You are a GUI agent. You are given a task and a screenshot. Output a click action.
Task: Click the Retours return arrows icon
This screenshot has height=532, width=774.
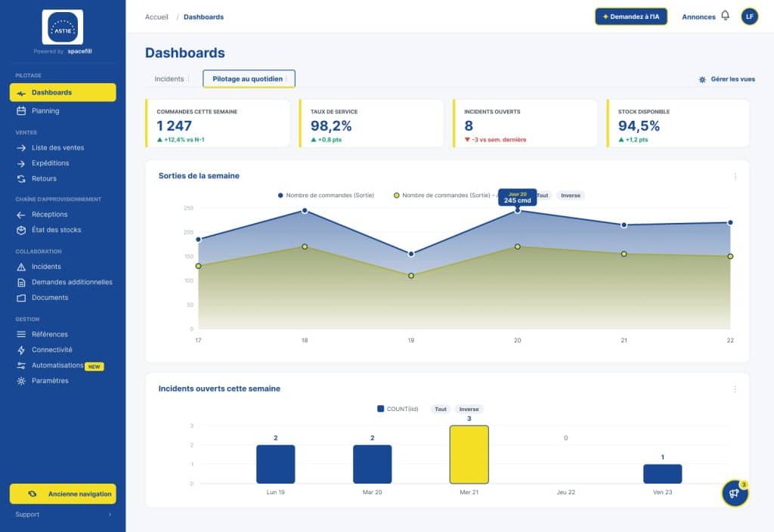21,179
